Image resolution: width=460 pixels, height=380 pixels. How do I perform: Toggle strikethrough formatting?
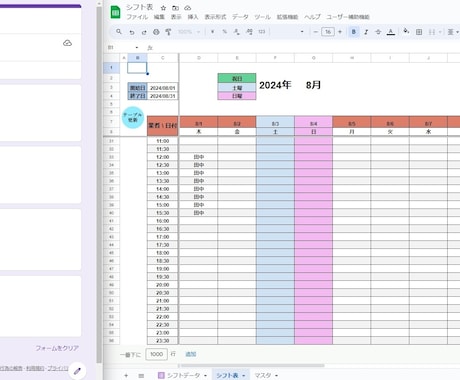pyautogui.click(x=378, y=32)
